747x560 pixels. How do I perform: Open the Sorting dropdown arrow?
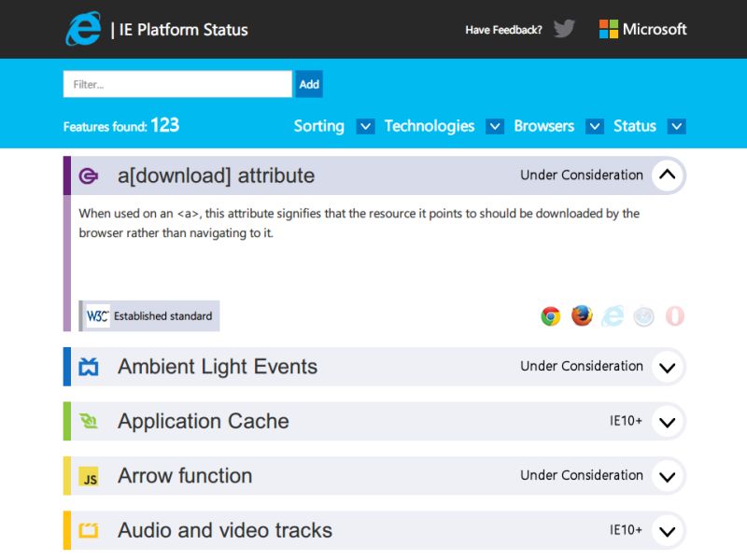(365, 126)
